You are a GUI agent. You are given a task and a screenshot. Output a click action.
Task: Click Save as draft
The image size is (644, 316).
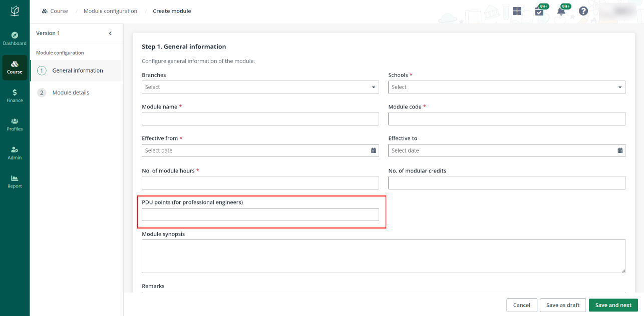pos(563,305)
